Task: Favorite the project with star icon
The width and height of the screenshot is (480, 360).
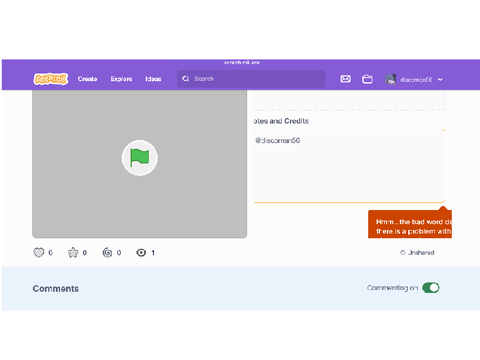Action: (73, 253)
